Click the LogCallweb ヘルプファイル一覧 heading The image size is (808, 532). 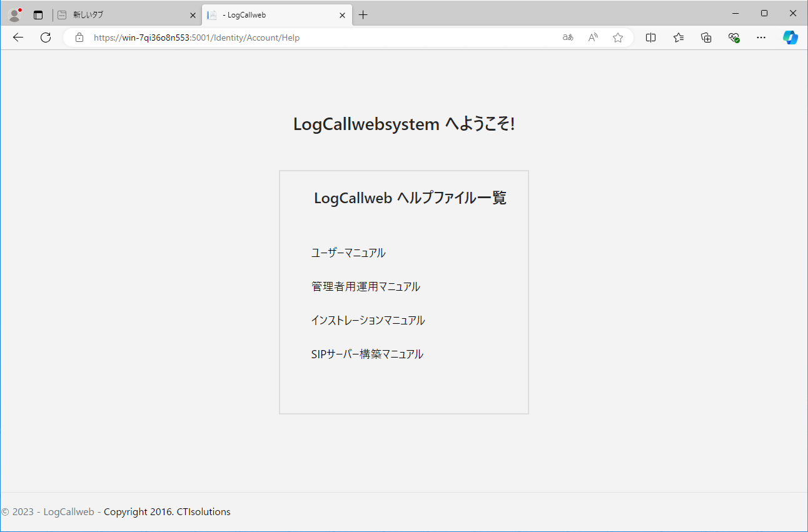click(x=410, y=198)
